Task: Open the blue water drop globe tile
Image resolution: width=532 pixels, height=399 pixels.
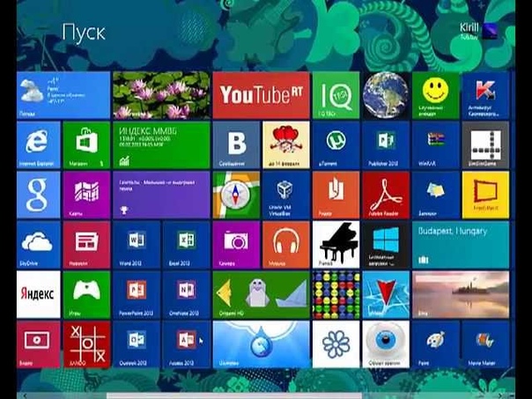Action: (261, 344)
